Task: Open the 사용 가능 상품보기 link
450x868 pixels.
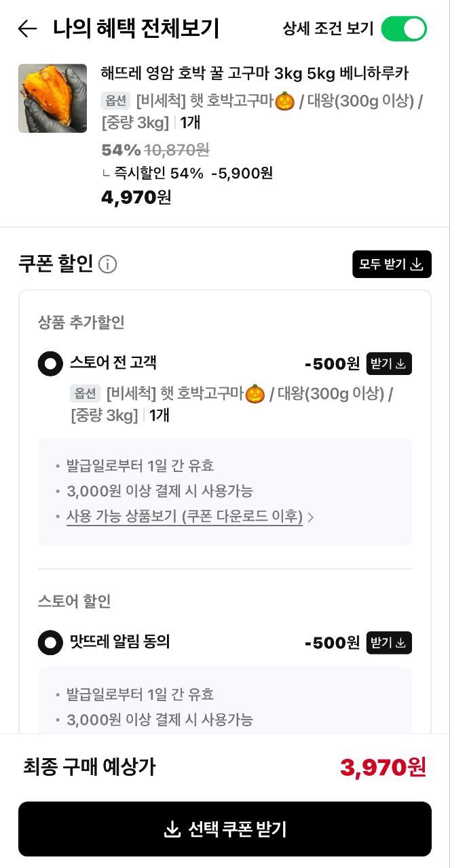Action: click(x=185, y=517)
